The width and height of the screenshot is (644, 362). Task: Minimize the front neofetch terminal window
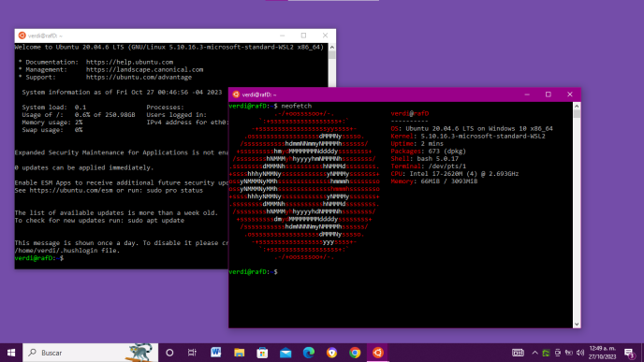pos(527,94)
